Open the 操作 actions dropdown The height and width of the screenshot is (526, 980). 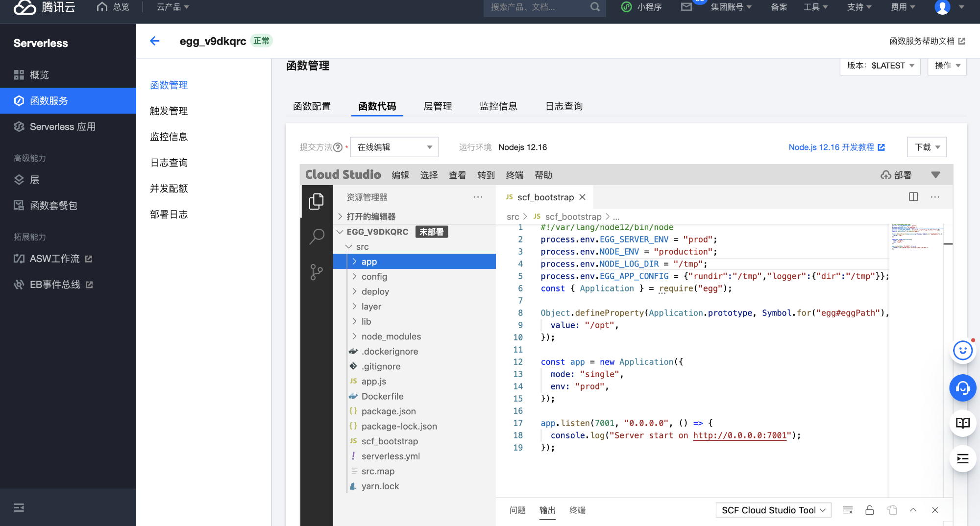tap(947, 66)
